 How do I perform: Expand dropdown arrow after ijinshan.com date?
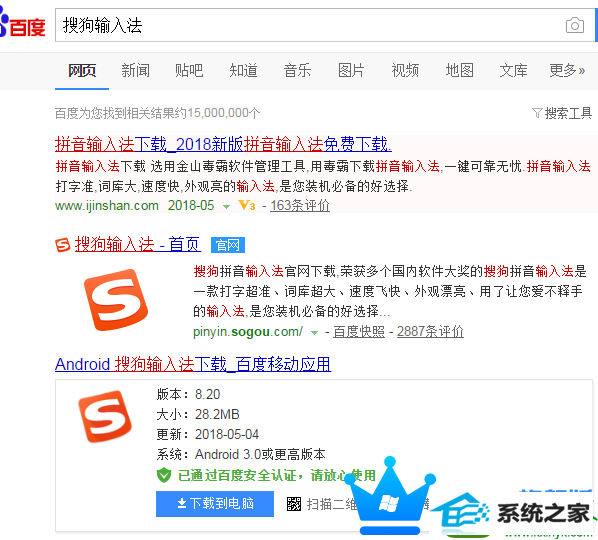[x=226, y=207]
